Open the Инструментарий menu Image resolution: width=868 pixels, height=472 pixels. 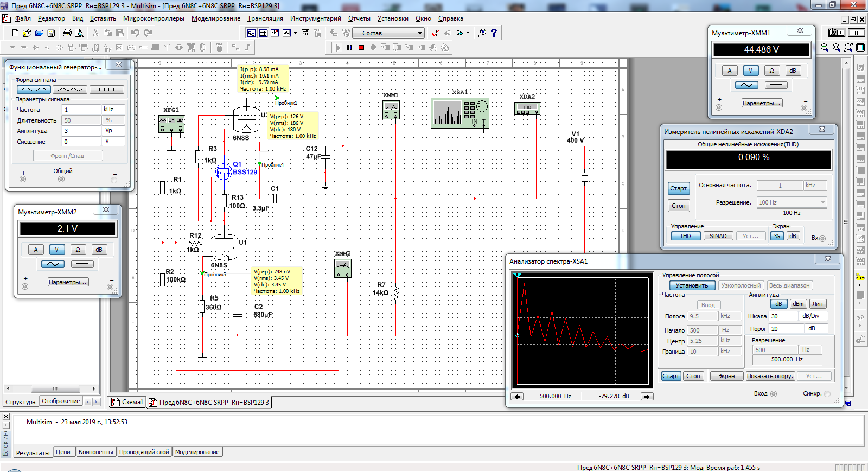[316, 18]
